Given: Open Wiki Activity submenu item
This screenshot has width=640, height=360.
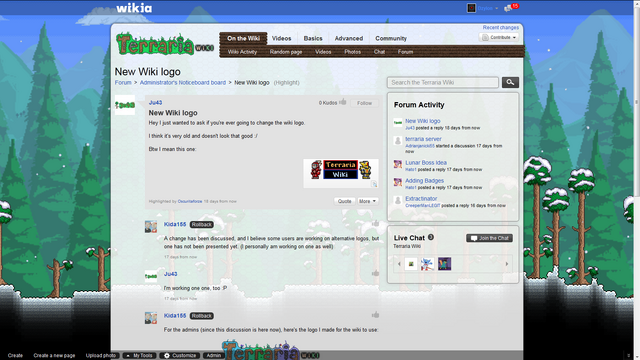Looking at the screenshot, I should (242, 52).
